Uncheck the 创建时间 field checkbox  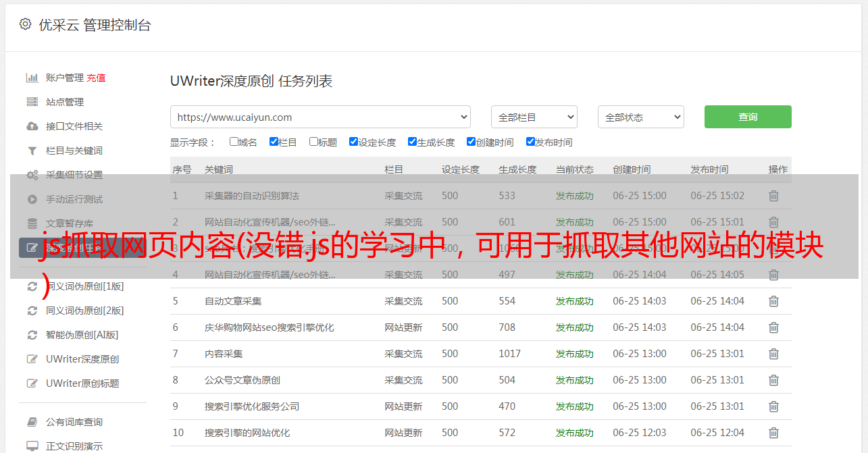point(471,142)
